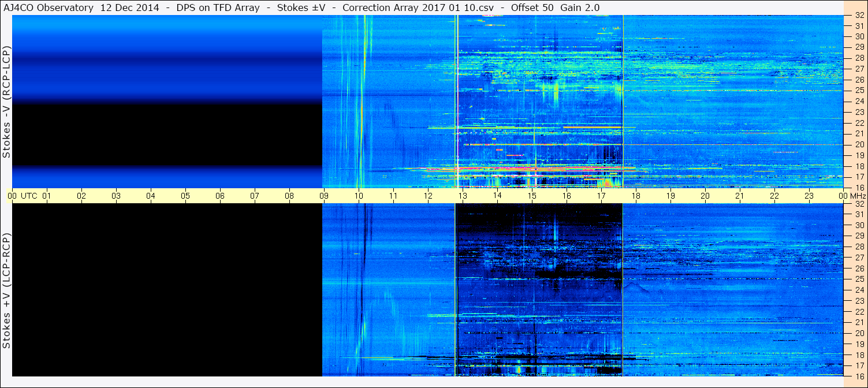Screen dimensions: 868x388
Task: Click 23 MHz label of Stokes +V panel
Action: point(859,301)
